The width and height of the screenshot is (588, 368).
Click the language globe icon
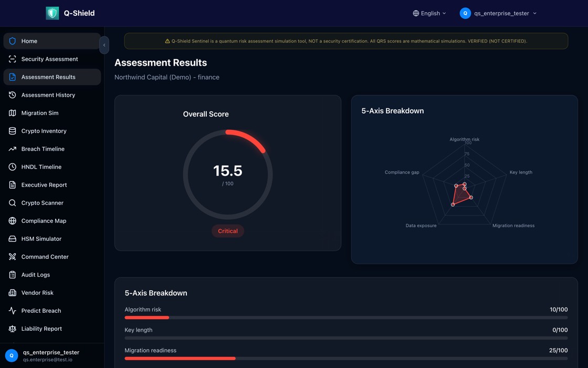point(416,13)
